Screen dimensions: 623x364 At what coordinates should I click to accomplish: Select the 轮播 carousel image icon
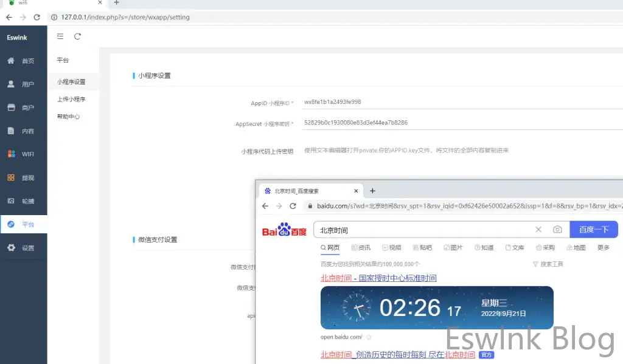11,201
